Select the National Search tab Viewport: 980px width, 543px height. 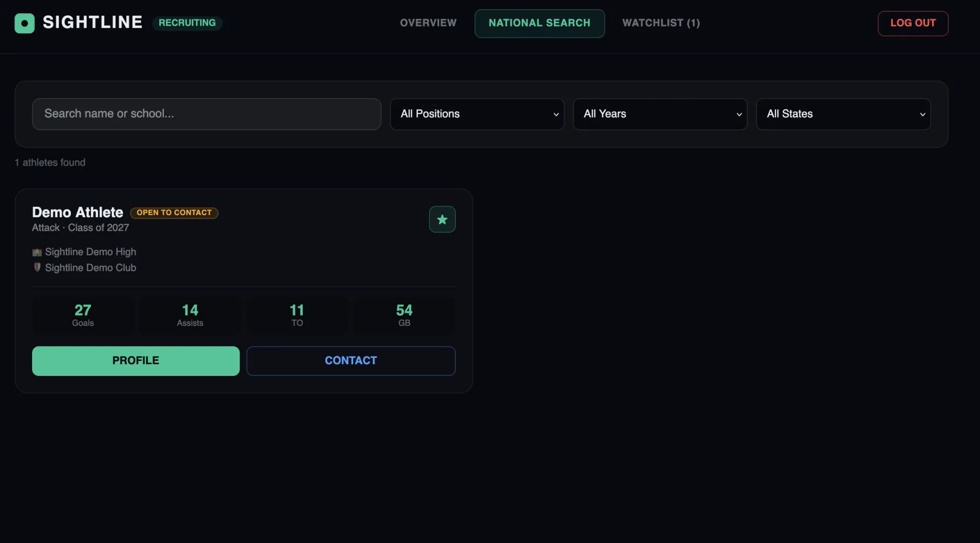point(540,23)
